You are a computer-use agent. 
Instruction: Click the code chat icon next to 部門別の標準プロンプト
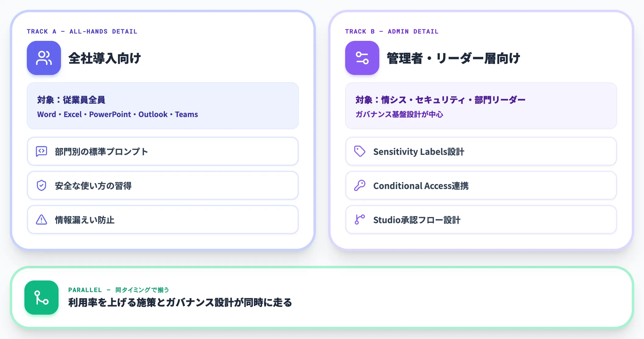(x=41, y=151)
